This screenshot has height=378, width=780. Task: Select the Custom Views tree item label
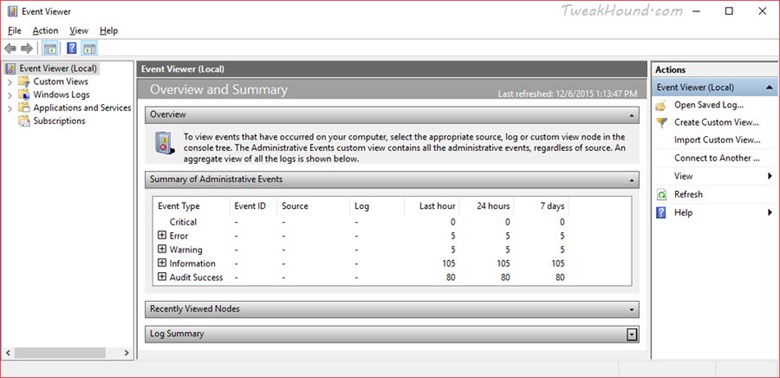(x=61, y=82)
